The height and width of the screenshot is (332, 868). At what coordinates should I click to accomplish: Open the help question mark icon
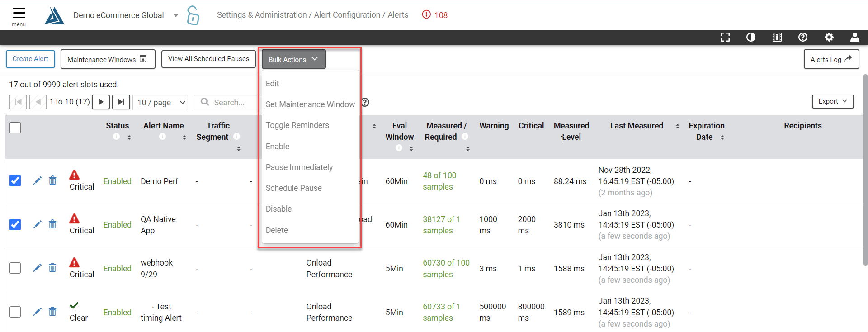pos(803,37)
